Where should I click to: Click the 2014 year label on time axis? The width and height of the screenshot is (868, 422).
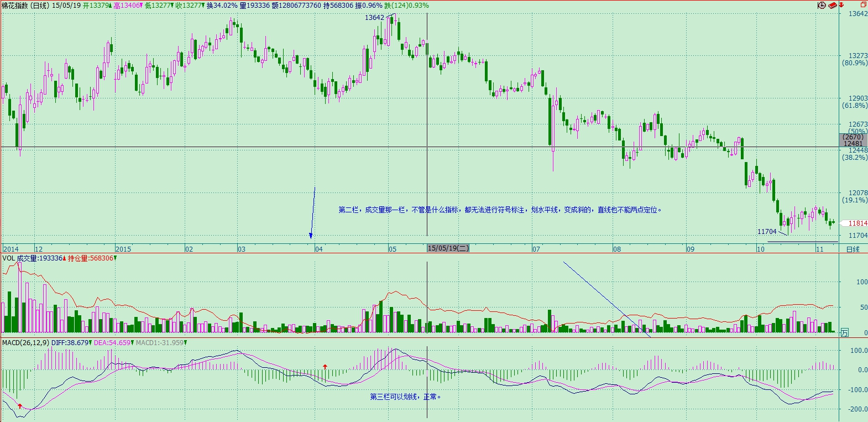[x=11, y=249]
